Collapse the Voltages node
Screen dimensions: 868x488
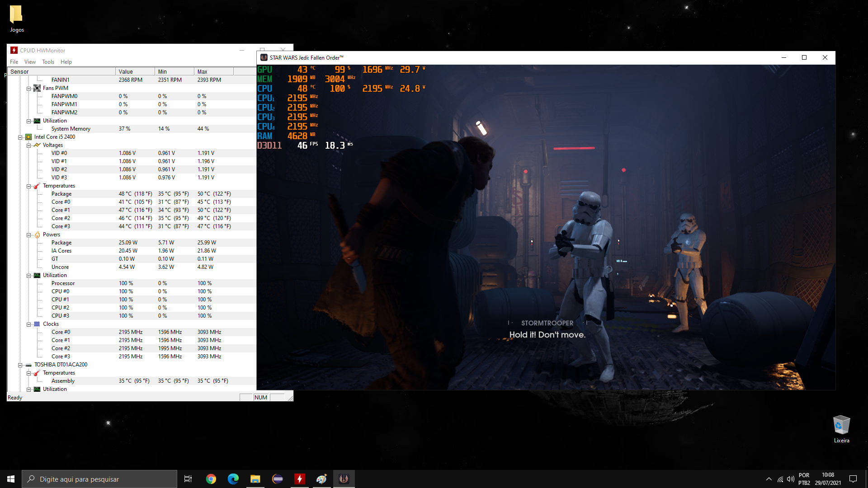tap(28, 145)
